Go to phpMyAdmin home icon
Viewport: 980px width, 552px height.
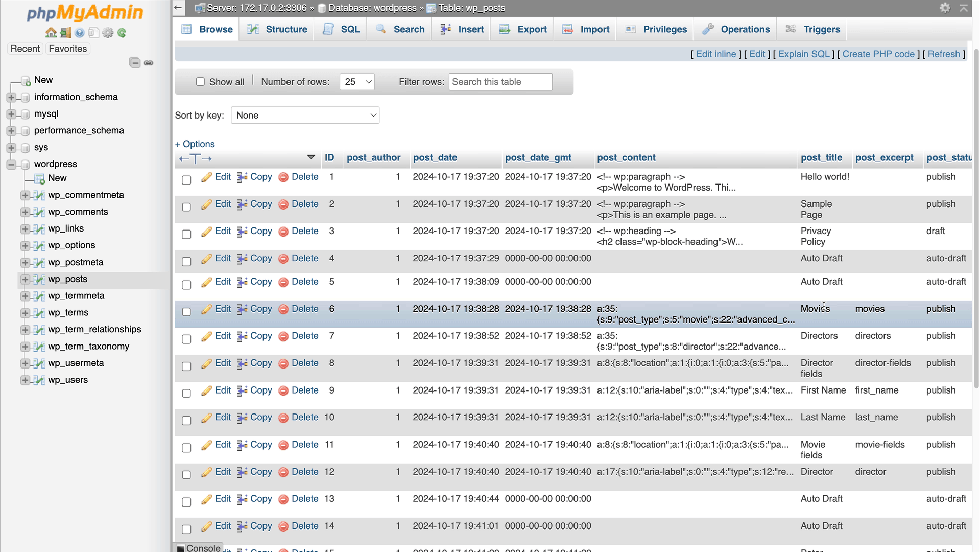click(x=51, y=33)
